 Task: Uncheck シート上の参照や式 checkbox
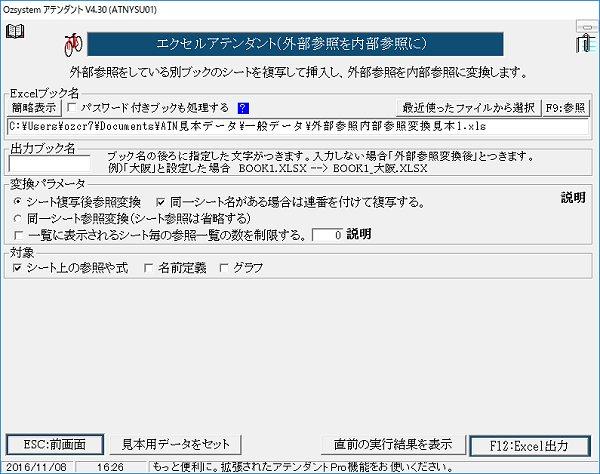click(19, 267)
